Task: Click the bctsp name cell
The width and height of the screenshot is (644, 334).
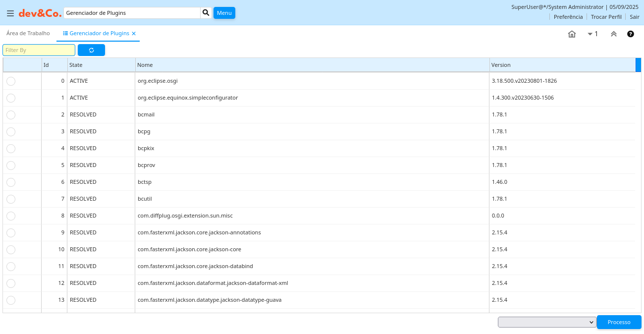Action: click(312, 182)
